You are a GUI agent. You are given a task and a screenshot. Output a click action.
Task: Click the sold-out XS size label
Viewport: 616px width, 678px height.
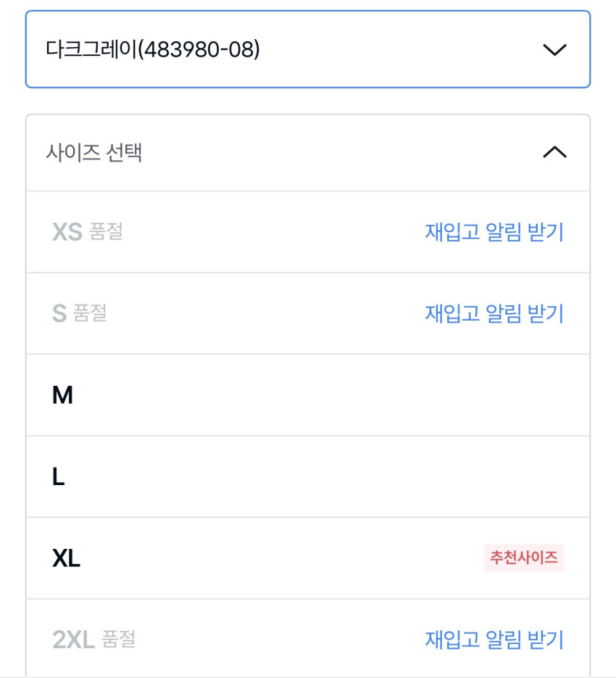click(x=67, y=232)
